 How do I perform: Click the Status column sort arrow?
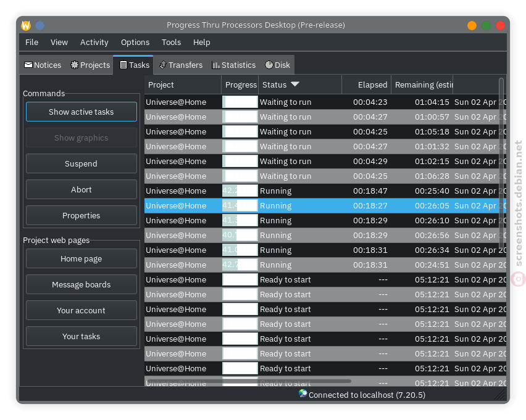pyautogui.click(x=295, y=84)
